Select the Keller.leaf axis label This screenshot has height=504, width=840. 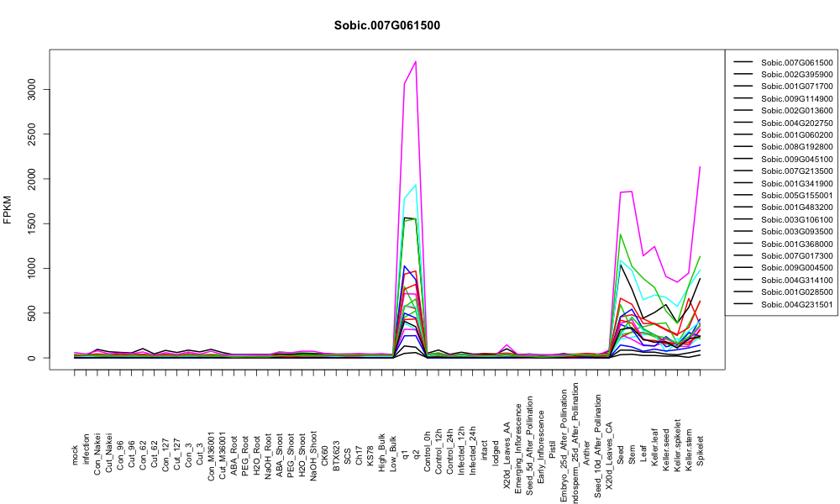point(655,447)
